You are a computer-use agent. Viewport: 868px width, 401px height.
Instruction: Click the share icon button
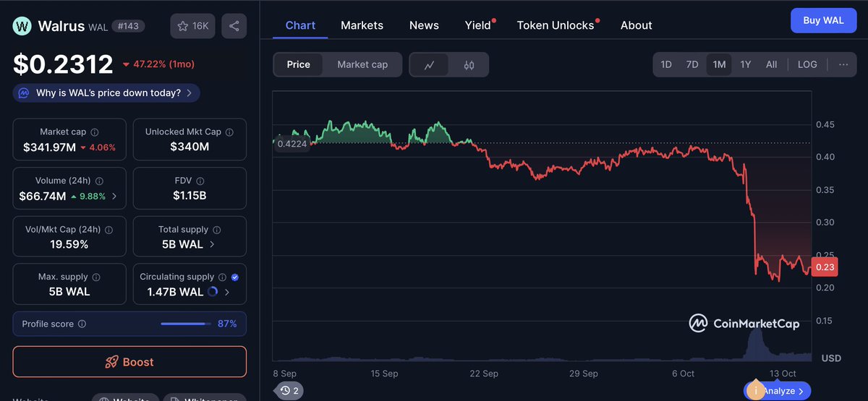click(x=234, y=26)
